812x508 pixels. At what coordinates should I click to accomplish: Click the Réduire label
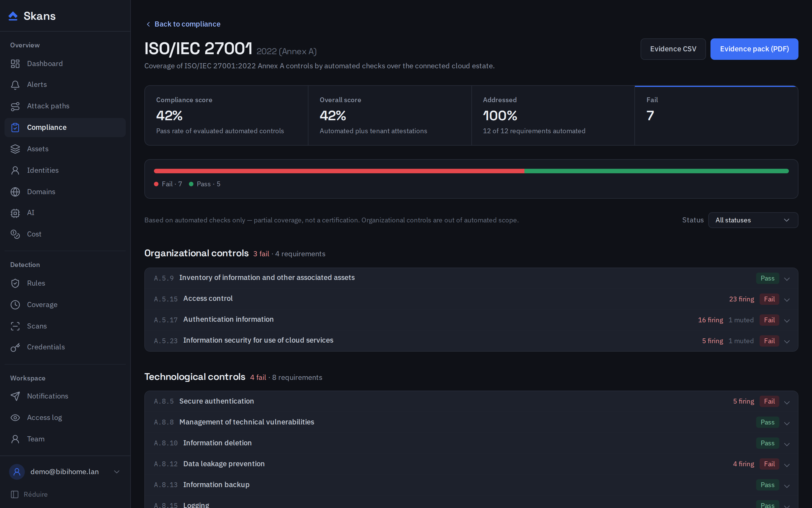point(36,494)
